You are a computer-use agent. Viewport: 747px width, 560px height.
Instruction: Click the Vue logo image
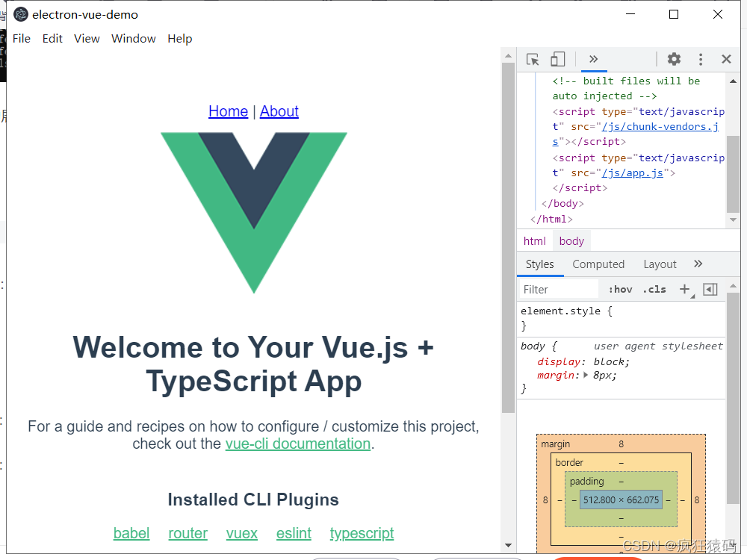pos(254,212)
